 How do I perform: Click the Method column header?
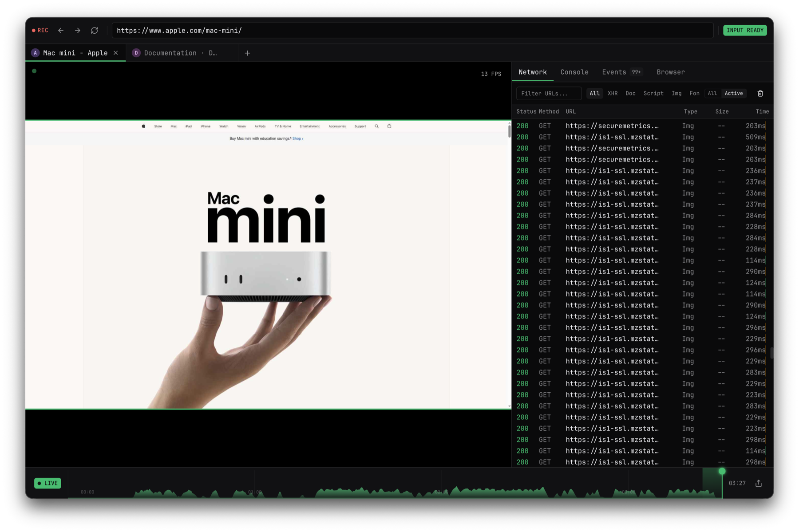tap(549, 111)
